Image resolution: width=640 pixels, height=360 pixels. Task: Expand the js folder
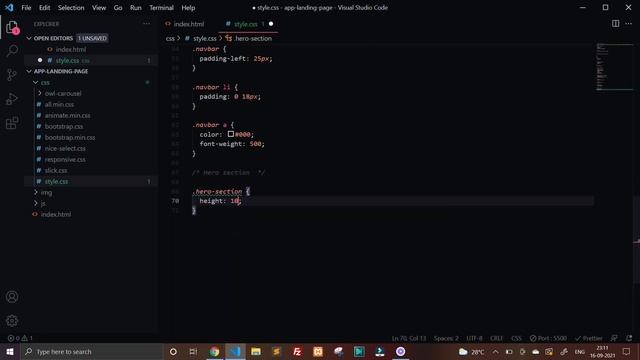point(36,203)
